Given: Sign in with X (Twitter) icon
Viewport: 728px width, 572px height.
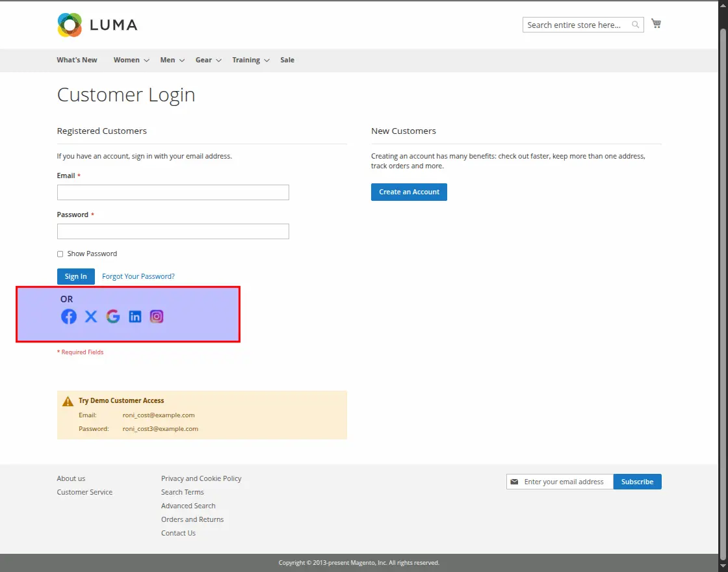Looking at the screenshot, I should click(91, 317).
